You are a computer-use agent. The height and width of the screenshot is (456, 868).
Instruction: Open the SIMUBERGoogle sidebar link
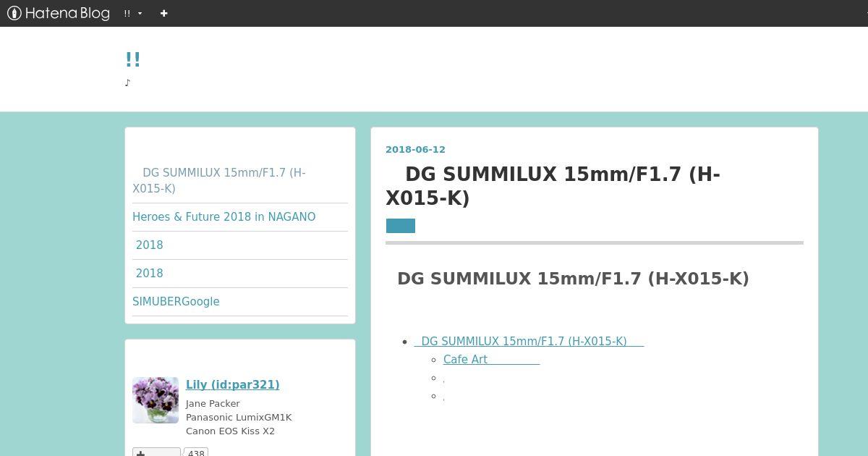[176, 301]
